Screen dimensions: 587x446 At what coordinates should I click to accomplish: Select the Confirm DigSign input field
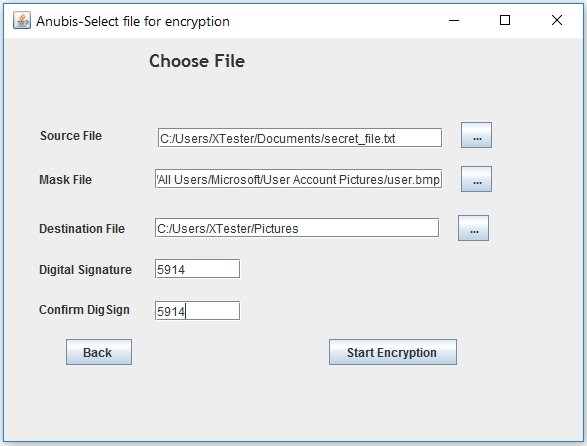[197, 311]
